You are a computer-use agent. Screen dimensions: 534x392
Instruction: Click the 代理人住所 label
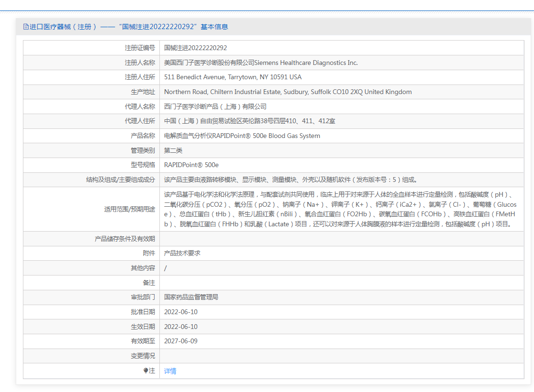[x=140, y=121]
